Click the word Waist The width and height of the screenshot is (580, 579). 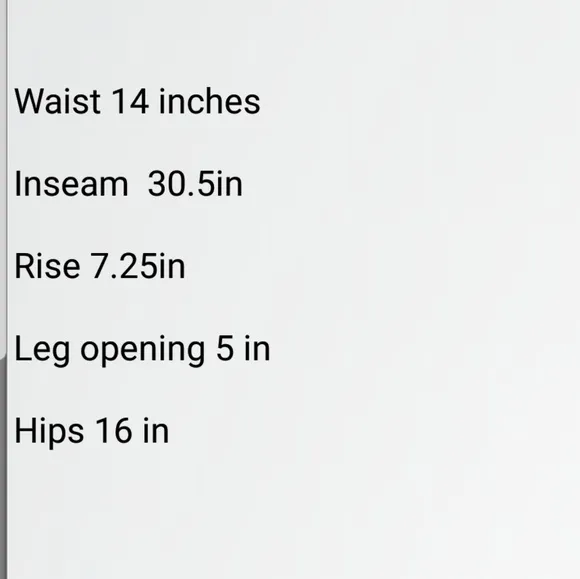tap(57, 101)
